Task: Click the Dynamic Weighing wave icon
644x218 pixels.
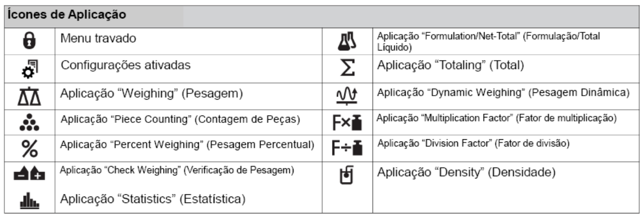Action: tap(347, 95)
